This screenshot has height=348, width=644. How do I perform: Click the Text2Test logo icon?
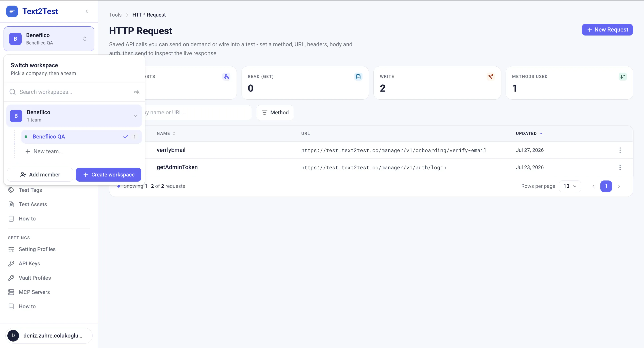12,11
